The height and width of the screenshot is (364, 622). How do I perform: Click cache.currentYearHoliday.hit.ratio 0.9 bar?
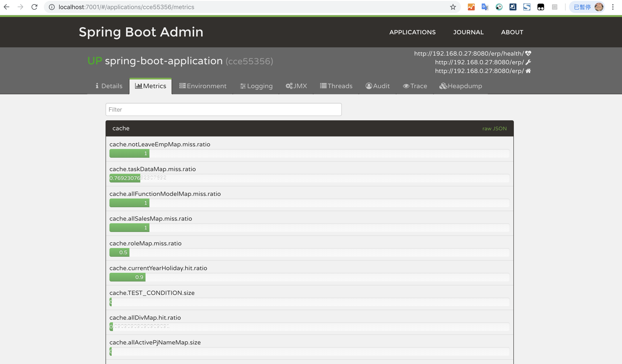(x=127, y=277)
